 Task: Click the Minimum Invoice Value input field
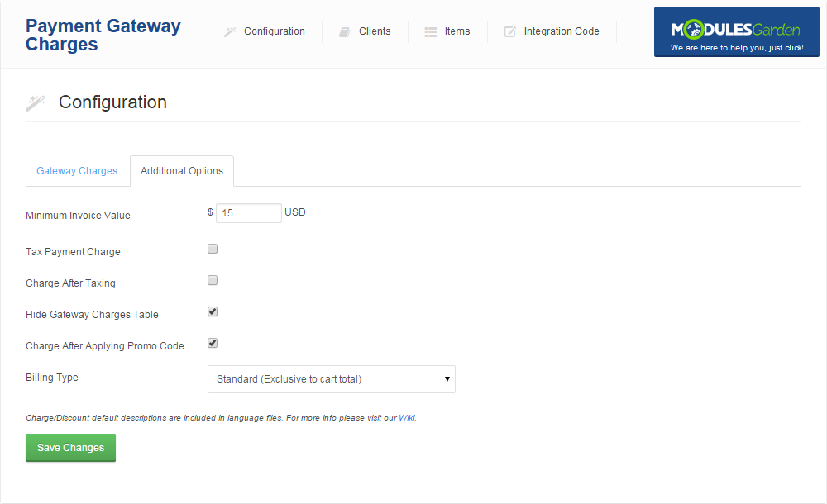(248, 212)
